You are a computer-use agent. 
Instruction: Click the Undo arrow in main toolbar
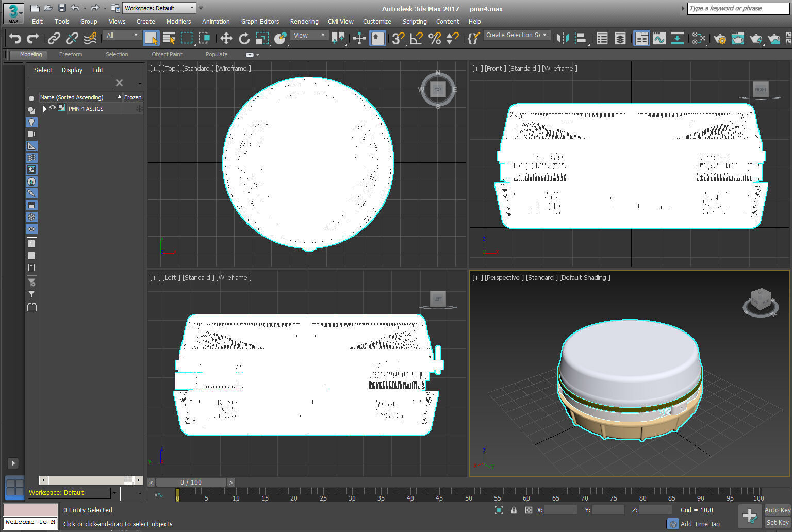pyautogui.click(x=15, y=38)
